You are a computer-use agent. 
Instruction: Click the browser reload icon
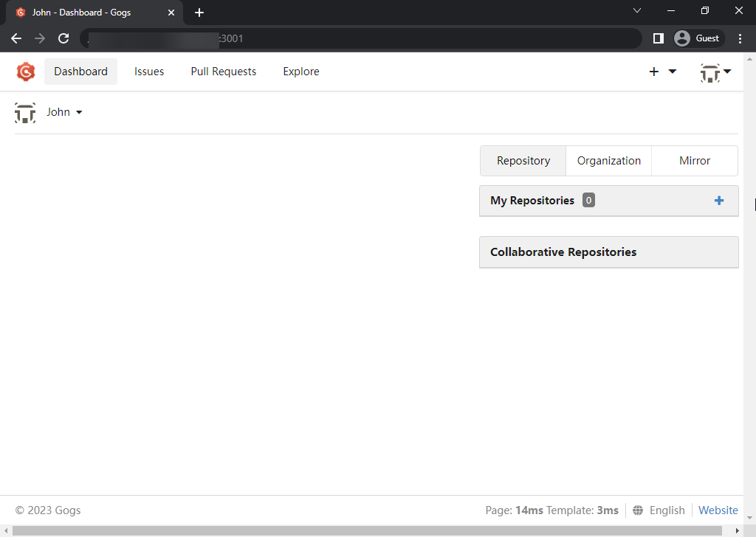[63, 38]
